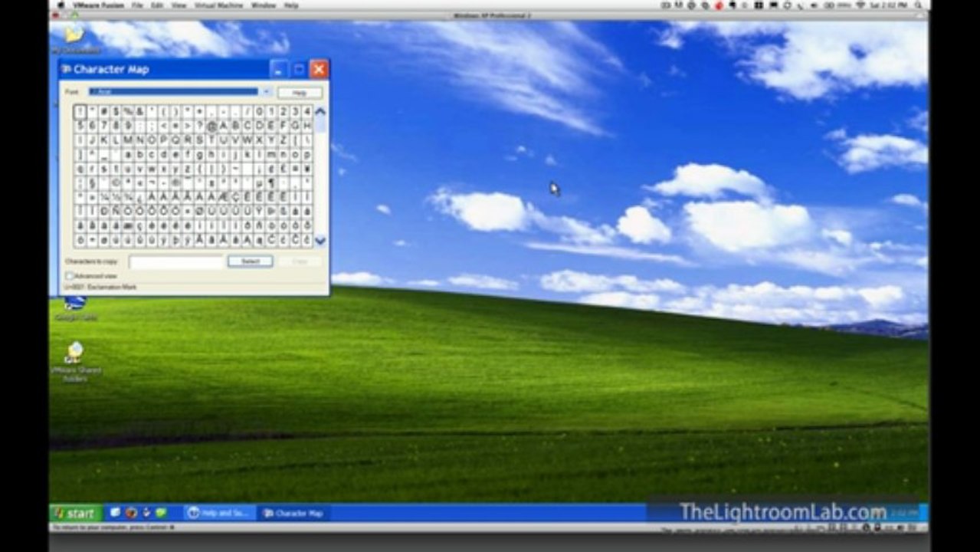This screenshot has width=980, height=552.
Task: Select the exclamation mark character cell
Action: pyautogui.click(x=80, y=111)
